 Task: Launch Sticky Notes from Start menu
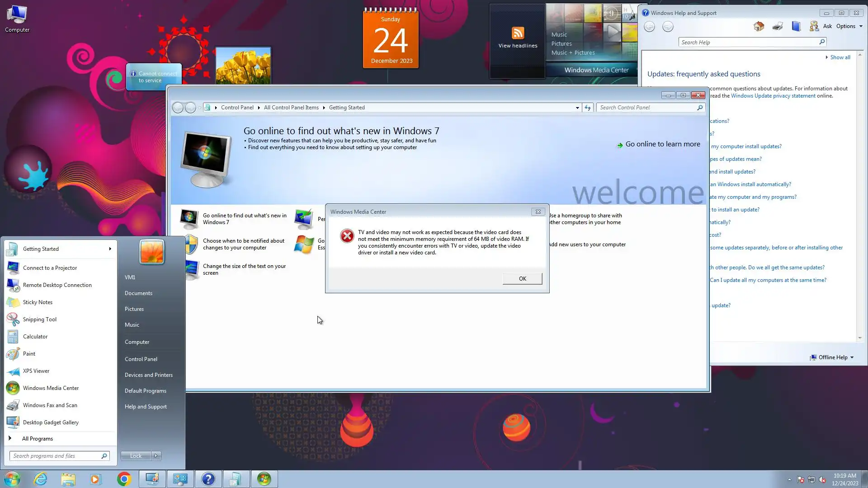pyautogui.click(x=38, y=302)
